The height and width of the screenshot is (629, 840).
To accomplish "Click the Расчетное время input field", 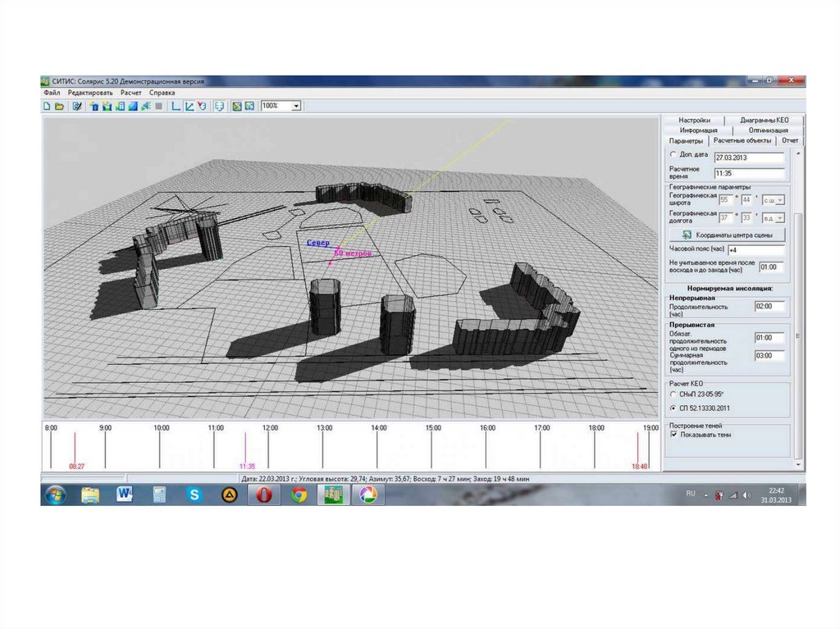I will pos(748,174).
